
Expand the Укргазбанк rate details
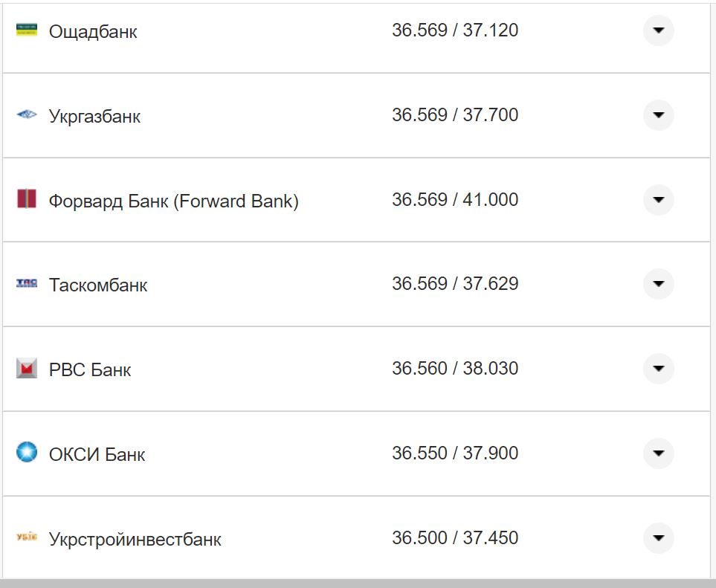(x=658, y=115)
